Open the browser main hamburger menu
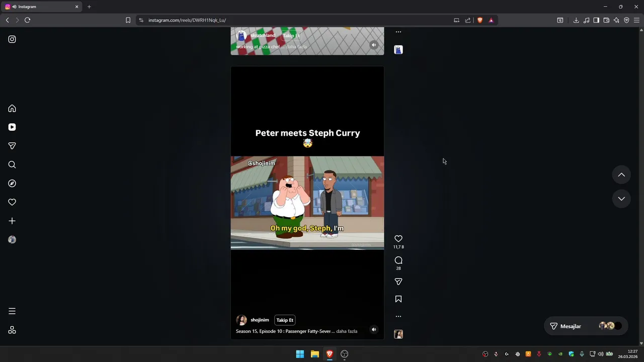644x362 pixels. [x=636, y=20]
